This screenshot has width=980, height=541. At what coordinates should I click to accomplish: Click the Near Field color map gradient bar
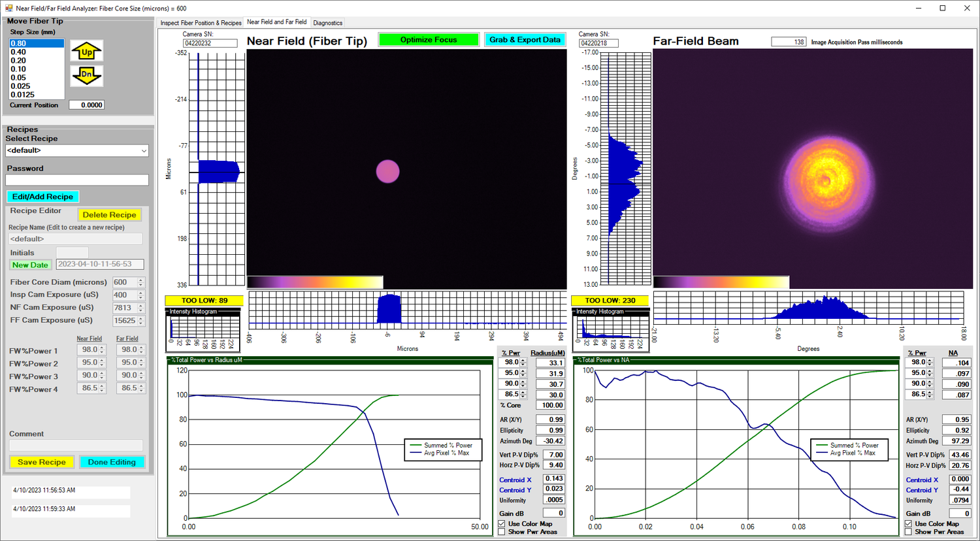point(315,282)
